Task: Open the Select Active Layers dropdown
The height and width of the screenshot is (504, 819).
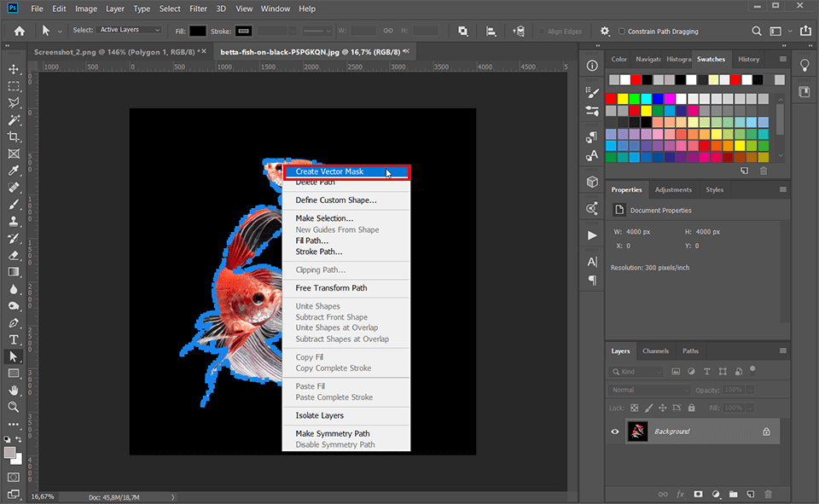Action: pos(130,30)
